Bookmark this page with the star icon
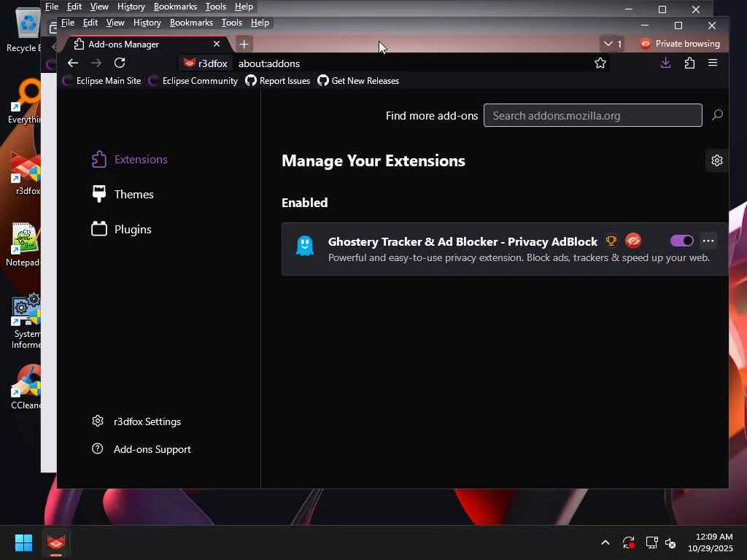Image resolution: width=747 pixels, height=560 pixels. click(x=600, y=63)
